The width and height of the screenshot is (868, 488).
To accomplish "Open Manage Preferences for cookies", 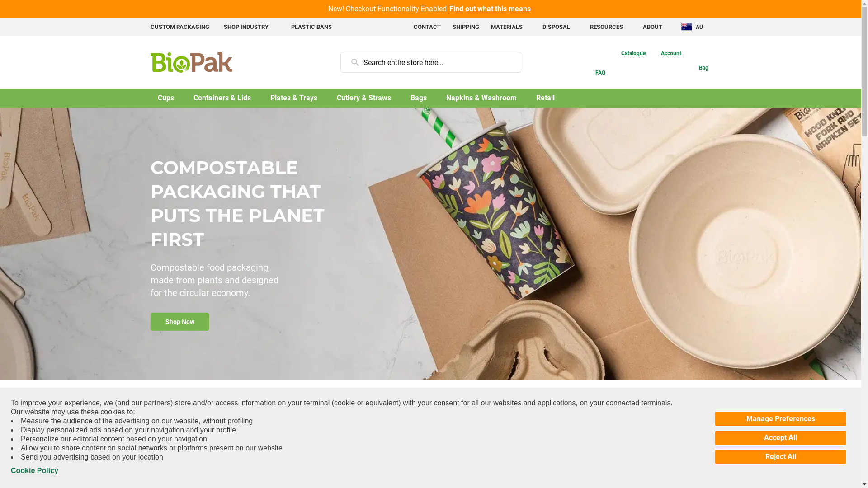I will click(x=780, y=419).
